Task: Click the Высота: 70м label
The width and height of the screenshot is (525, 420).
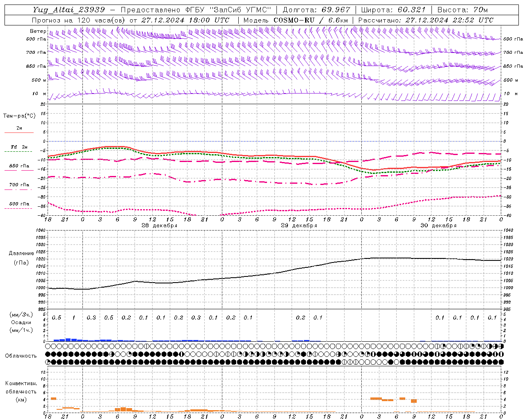Action: 463,10
